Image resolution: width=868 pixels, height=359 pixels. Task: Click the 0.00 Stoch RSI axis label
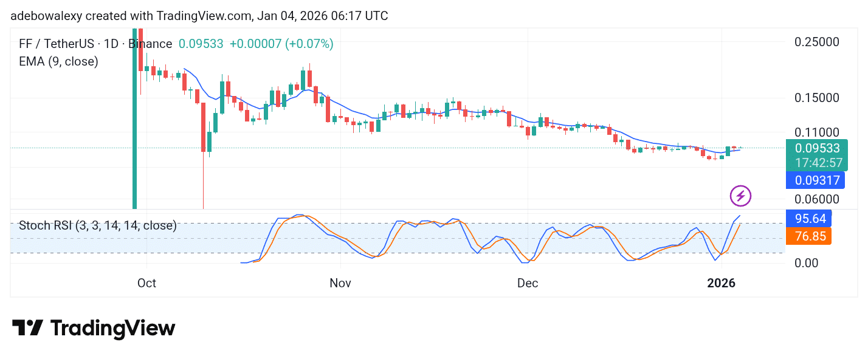pyautogui.click(x=808, y=263)
